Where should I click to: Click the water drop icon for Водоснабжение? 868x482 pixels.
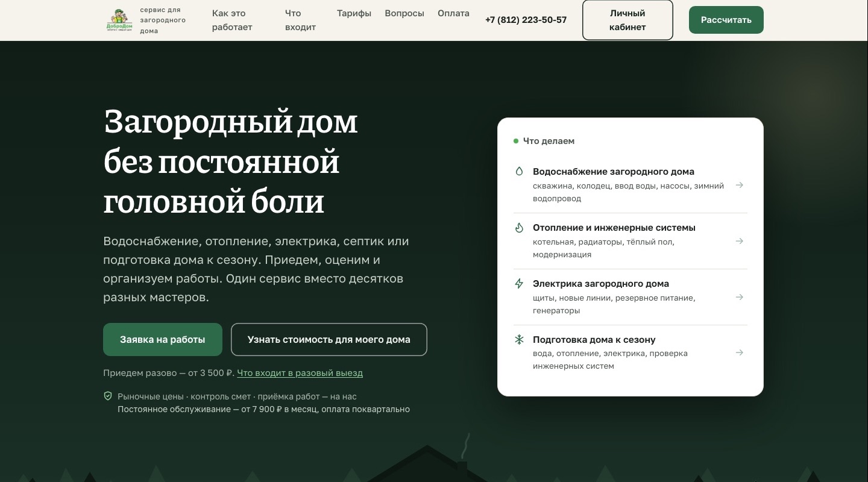pos(519,171)
